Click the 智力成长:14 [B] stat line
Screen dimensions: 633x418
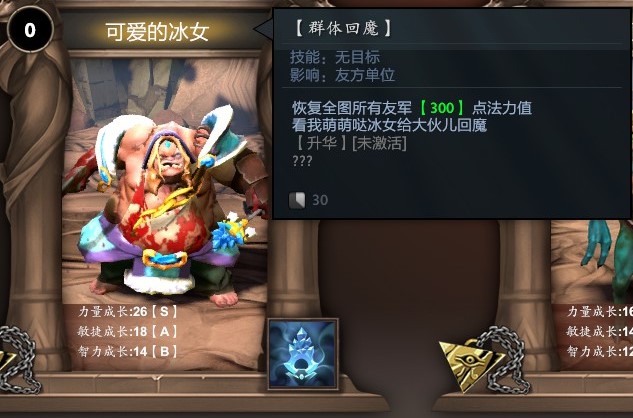(x=128, y=351)
